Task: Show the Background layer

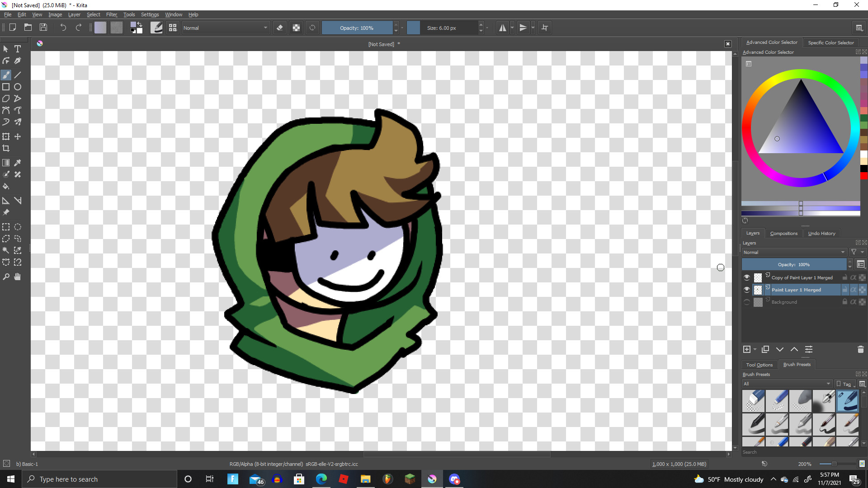Action: click(747, 302)
